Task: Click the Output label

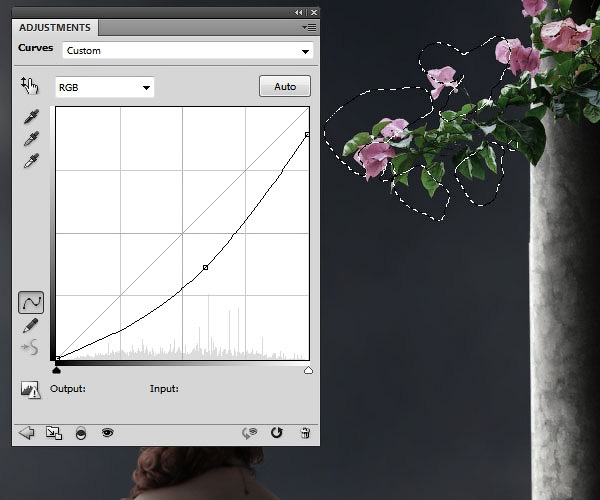Action: point(68,389)
